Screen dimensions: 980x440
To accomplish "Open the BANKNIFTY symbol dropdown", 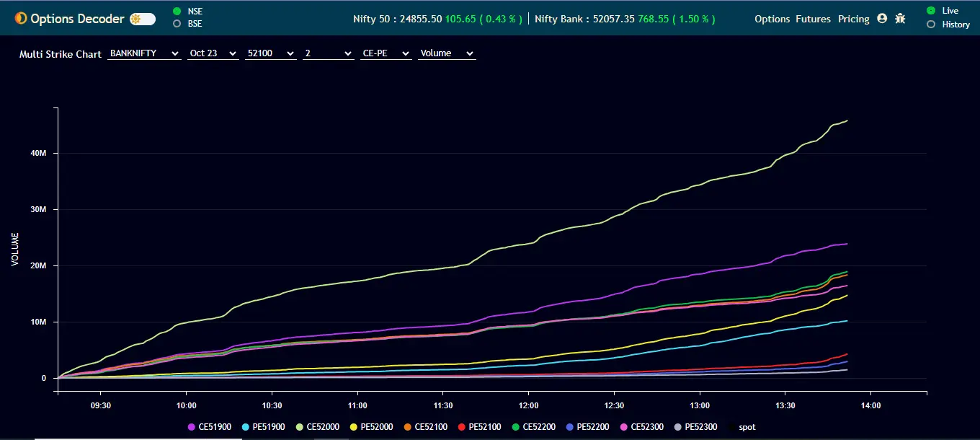I will 144,53.
